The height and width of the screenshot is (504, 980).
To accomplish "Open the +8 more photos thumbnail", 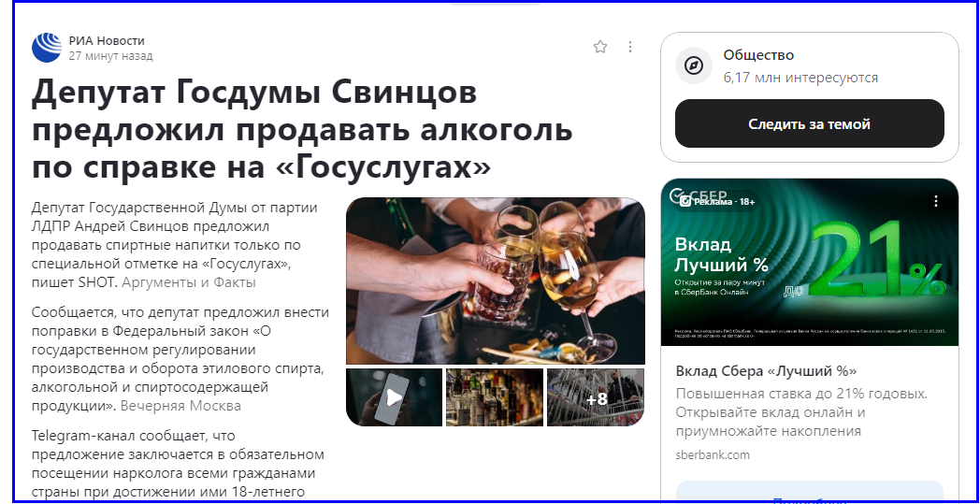I will (596, 397).
